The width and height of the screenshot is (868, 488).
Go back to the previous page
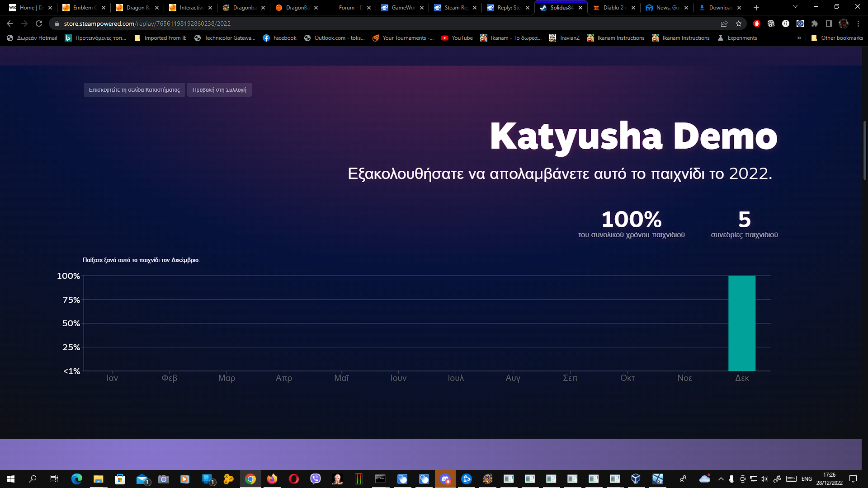click(10, 23)
